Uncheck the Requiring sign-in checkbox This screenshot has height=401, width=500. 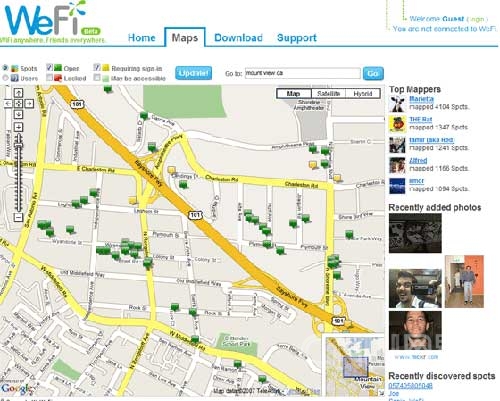click(97, 68)
